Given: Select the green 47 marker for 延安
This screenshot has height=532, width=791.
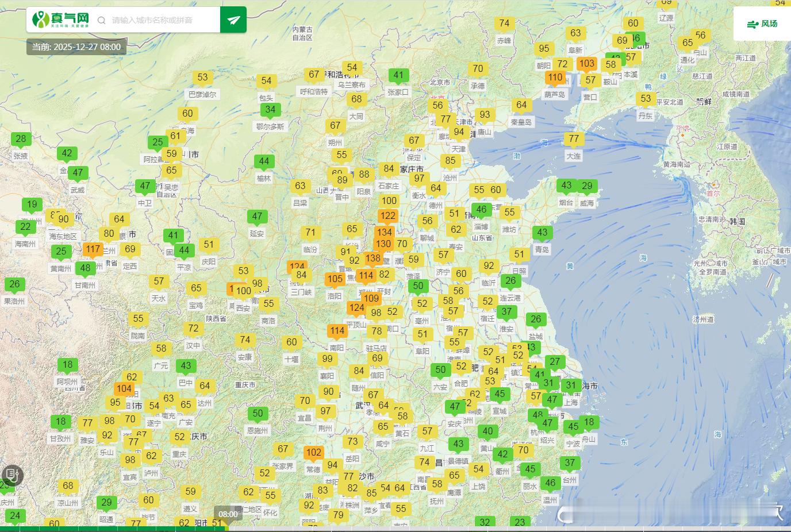Looking at the screenshot, I should click(257, 218).
